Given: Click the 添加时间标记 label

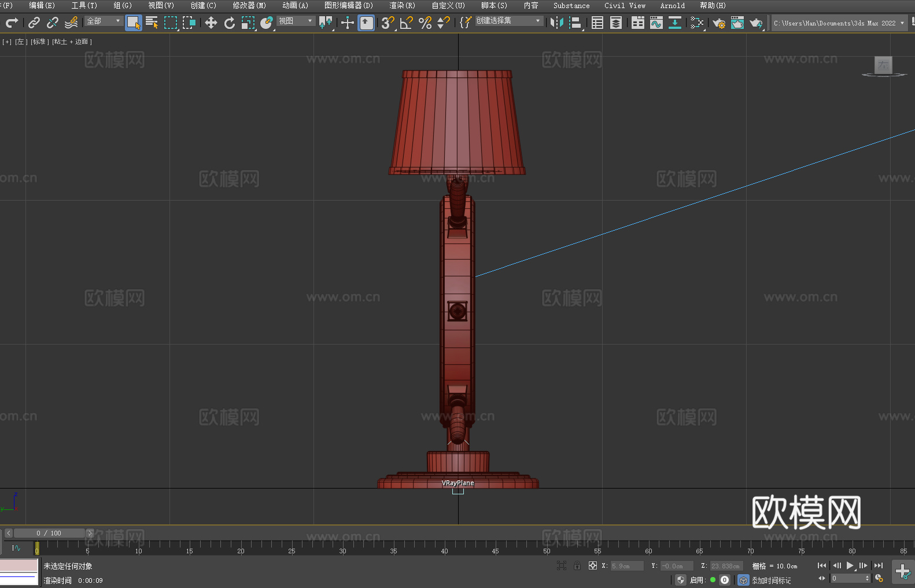Looking at the screenshot, I should click(771, 580).
